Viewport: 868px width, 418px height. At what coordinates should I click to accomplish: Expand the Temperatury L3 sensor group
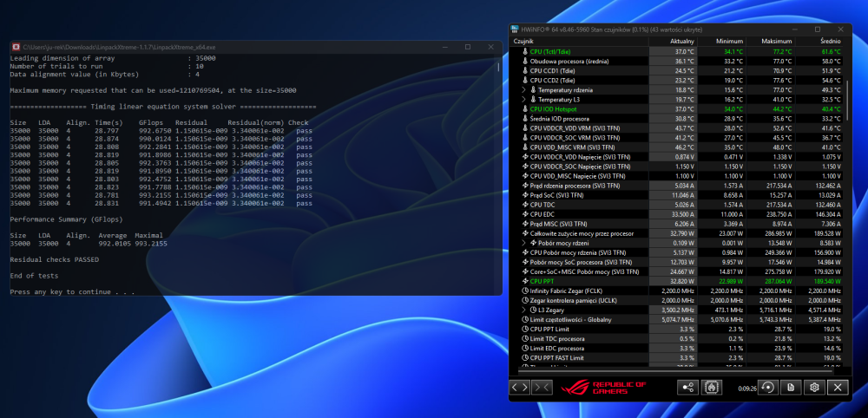point(524,100)
